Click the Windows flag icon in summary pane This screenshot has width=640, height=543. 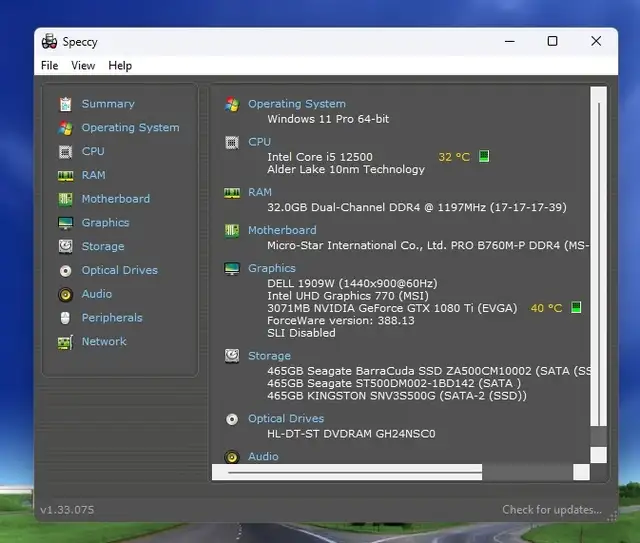click(232, 105)
